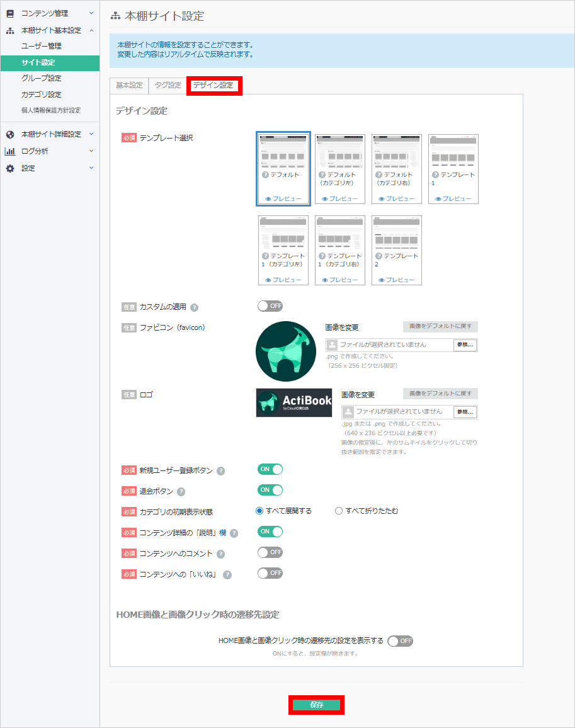Select the すべて折りたたむ radio button
The width and height of the screenshot is (575, 728).
click(338, 511)
